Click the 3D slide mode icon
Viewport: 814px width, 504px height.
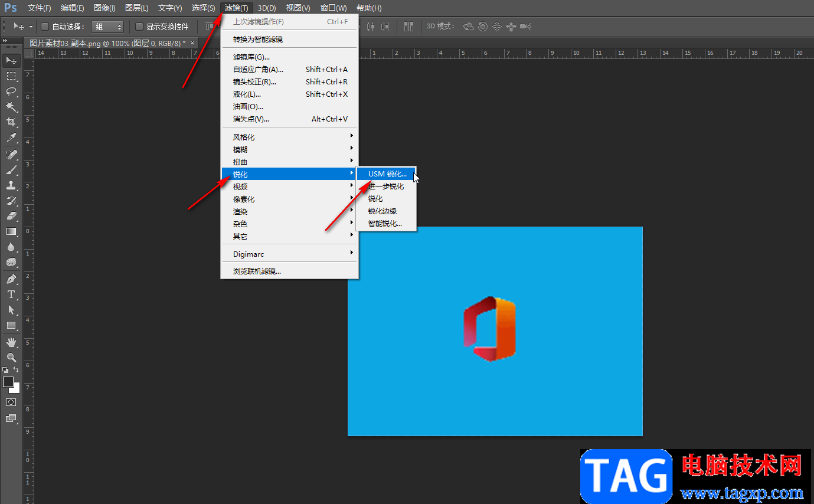[x=511, y=27]
